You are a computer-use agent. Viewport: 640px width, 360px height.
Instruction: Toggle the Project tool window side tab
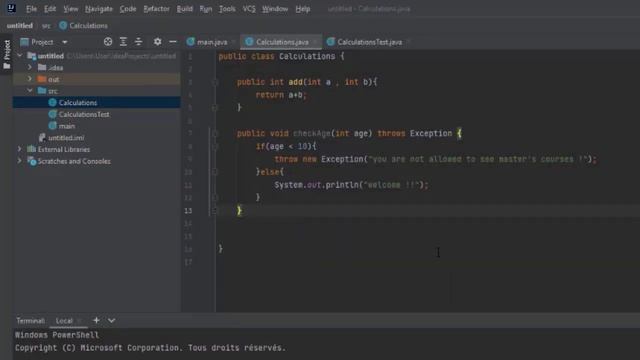[x=7, y=54]
